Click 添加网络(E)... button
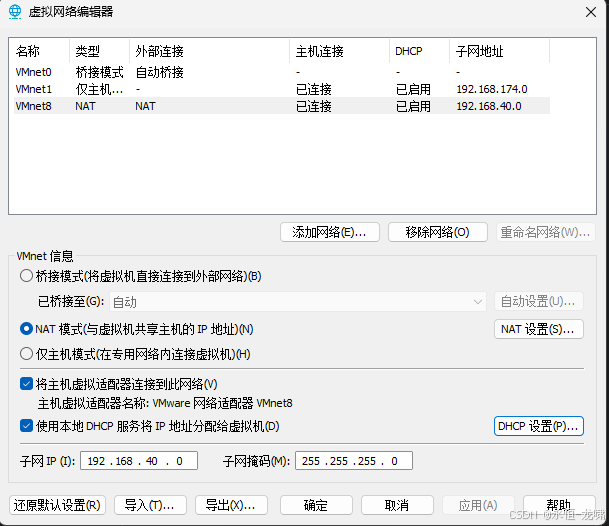609x526 pixels. click(330, 232)
